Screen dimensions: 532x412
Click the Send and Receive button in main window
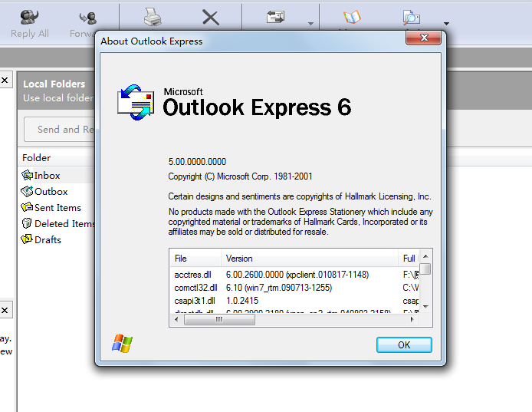pos(60,130)
